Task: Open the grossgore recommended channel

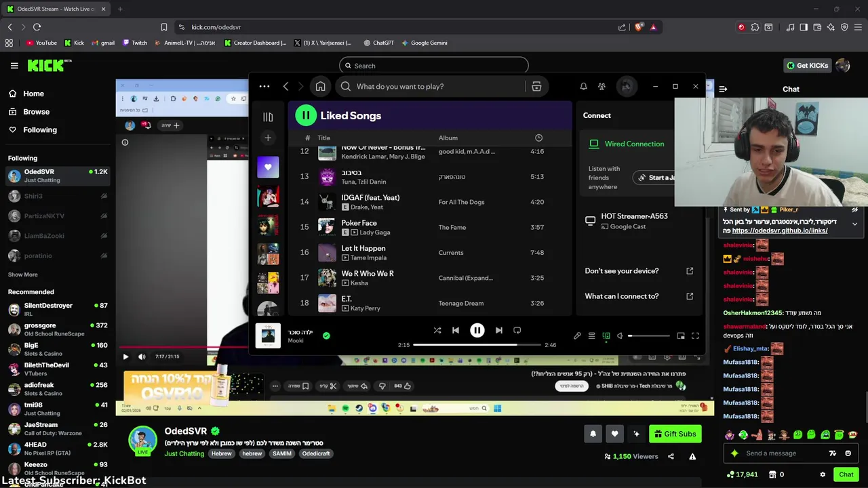Action: tap(58, 329)
